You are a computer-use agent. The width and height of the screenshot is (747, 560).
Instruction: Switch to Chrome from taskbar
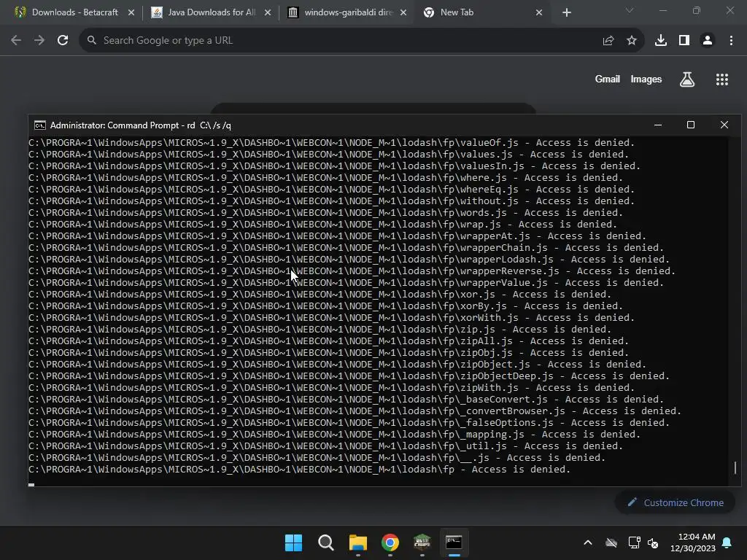point(390,542)
